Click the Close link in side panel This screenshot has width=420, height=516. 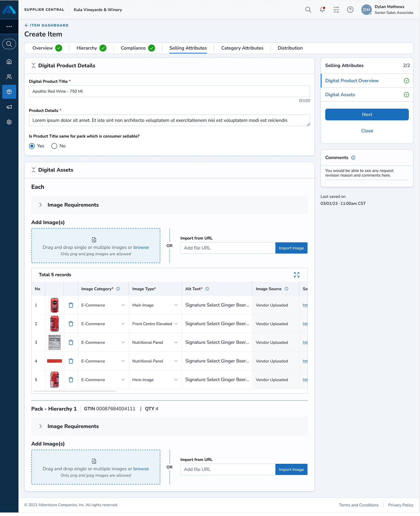[x=367, y=131]
